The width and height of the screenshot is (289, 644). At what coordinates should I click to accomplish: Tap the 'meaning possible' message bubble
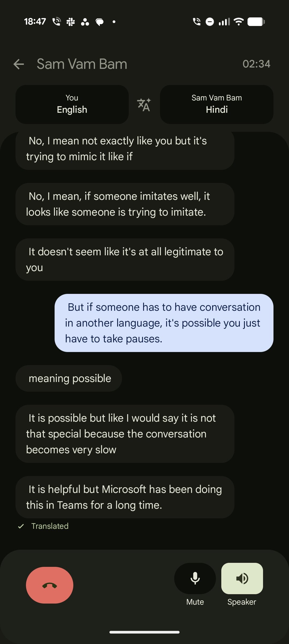pyautogui.click(x=69, y=378)
